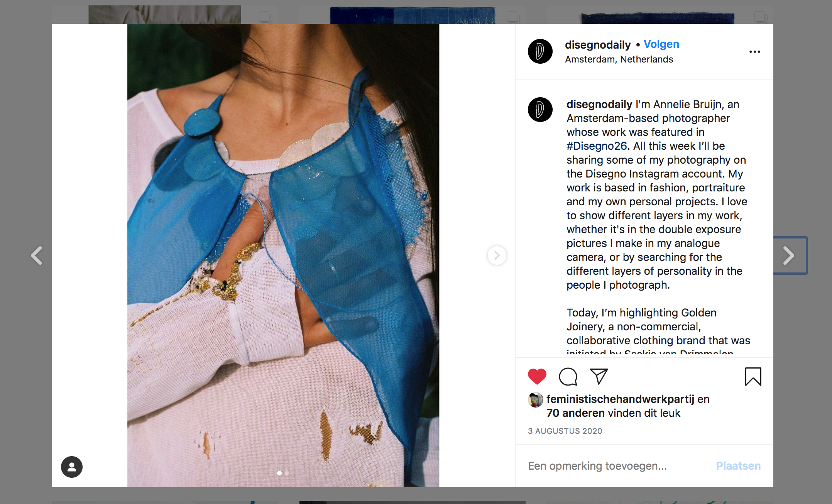832x504 pixels.
Task: Open disegnodaily avatar beside caption
Action: click(x=540, y=110)
